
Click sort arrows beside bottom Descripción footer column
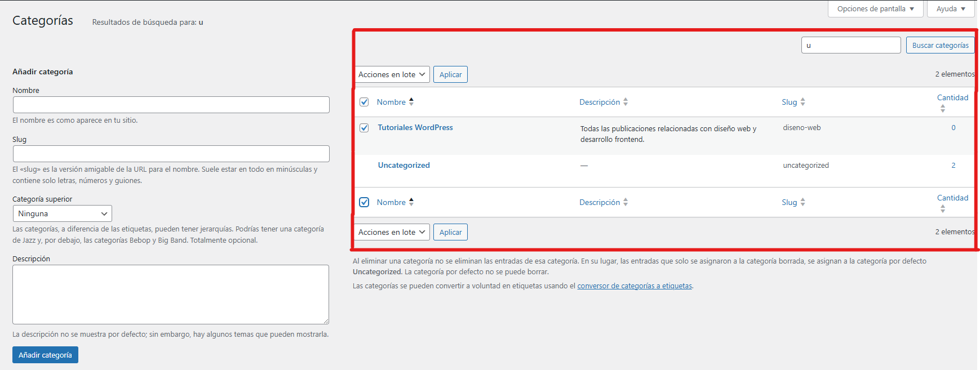click(626, 202)
